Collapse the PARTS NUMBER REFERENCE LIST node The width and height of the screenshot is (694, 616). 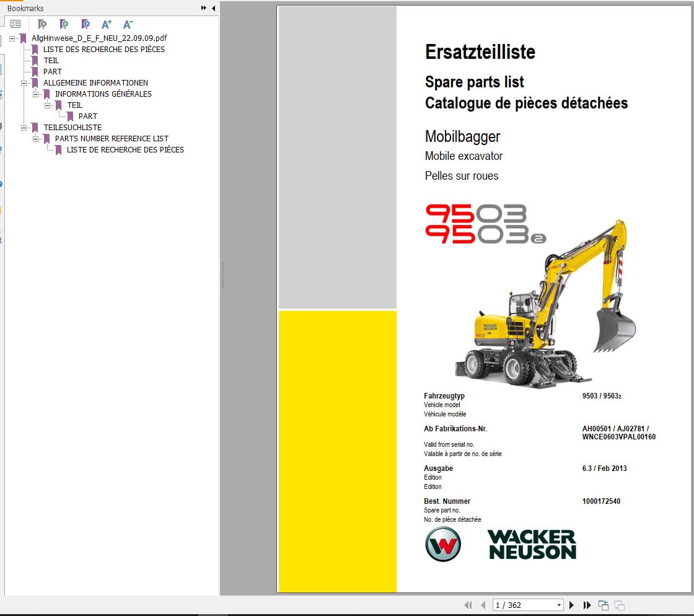[35, 139]
